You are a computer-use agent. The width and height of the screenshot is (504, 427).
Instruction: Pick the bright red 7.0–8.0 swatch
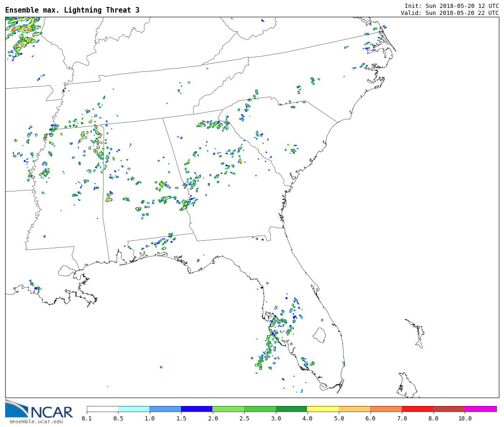click(x=417, y=409)
